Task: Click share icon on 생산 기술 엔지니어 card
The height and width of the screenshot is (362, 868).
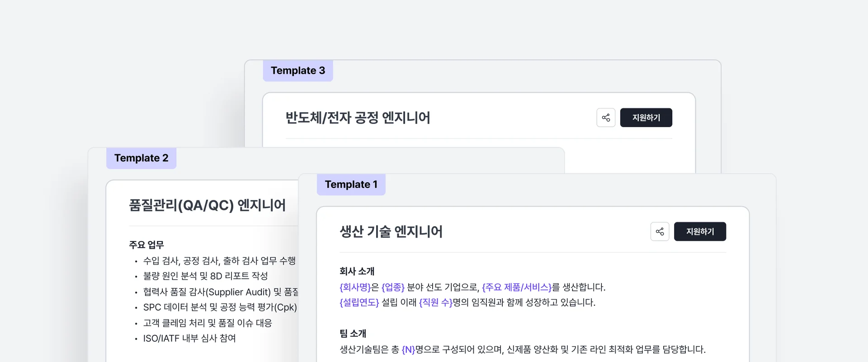Action: tap(660, 232)
